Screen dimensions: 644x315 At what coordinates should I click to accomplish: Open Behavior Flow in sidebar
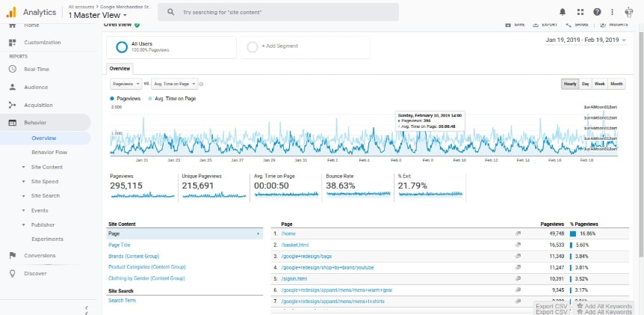pyautogui.click(x=49, y=152)
